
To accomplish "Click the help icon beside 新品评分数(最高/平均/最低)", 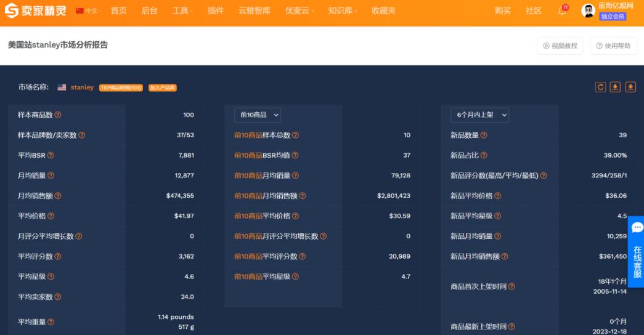I will [544, 176].
